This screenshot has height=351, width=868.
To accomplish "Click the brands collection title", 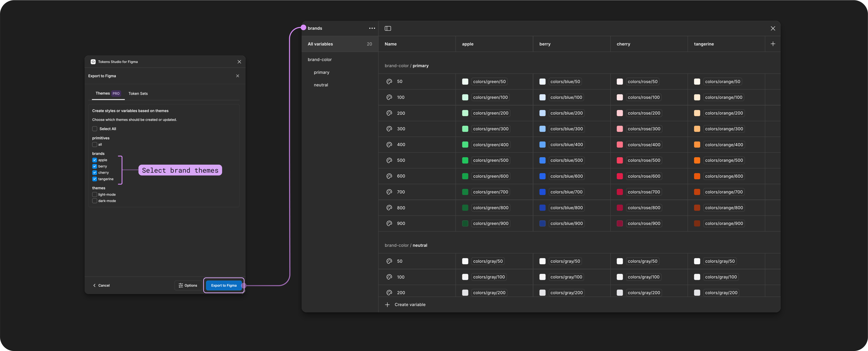I will [x=315, y=28].
